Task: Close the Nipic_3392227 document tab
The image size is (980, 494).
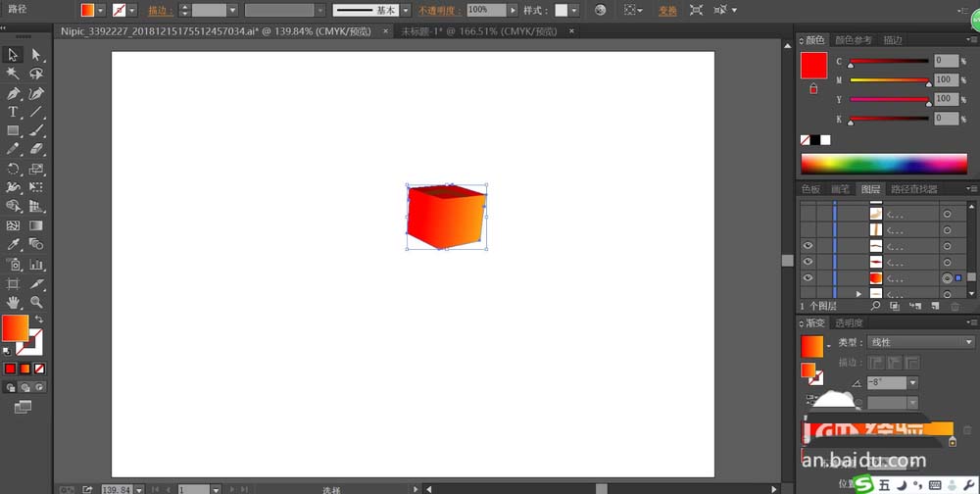Action: [385, 30]
